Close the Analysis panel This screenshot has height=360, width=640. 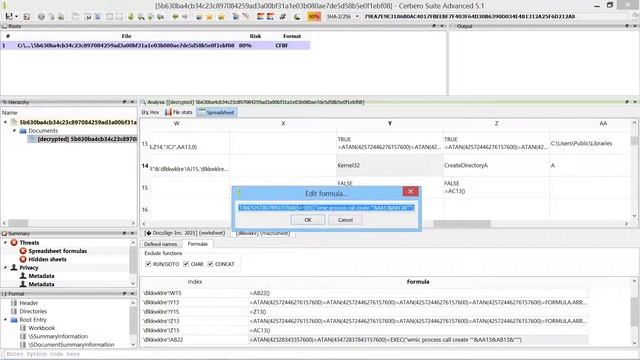click(635, 102)
